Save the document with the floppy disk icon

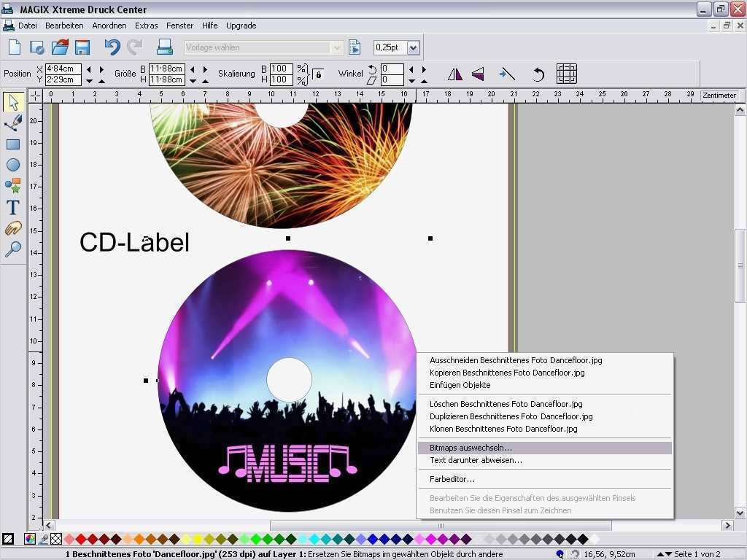pos(82,47)
